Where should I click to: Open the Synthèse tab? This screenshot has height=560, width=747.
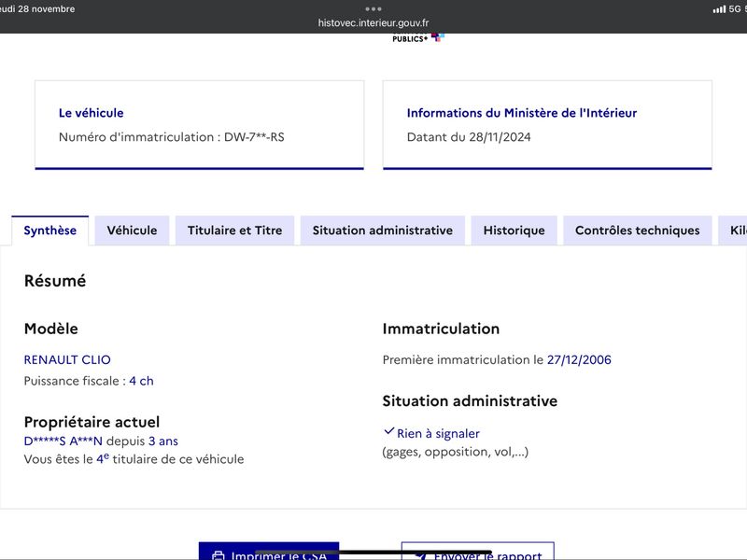coord(50,231)
